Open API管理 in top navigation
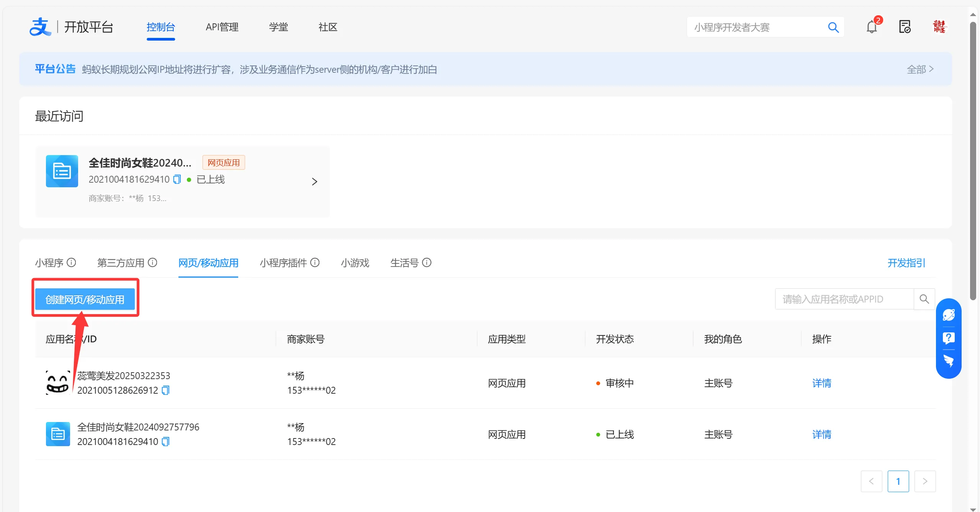The image size is (980, 512). (222, 27)
